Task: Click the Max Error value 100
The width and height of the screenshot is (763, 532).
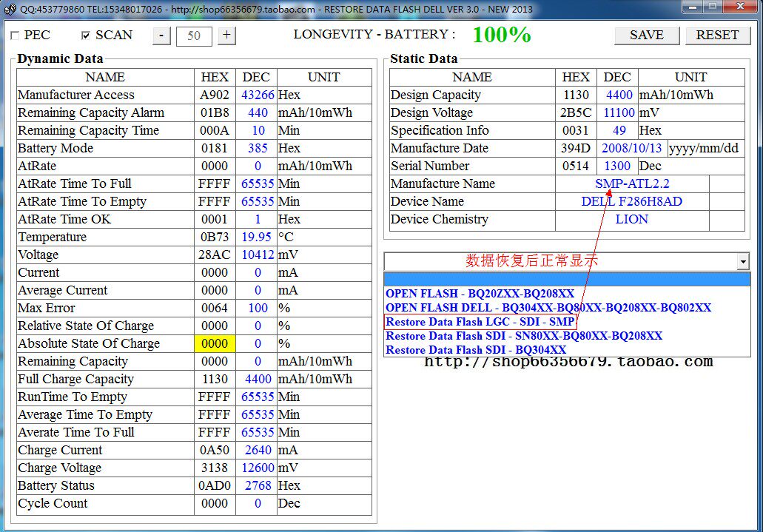Action: coord(258,308)
